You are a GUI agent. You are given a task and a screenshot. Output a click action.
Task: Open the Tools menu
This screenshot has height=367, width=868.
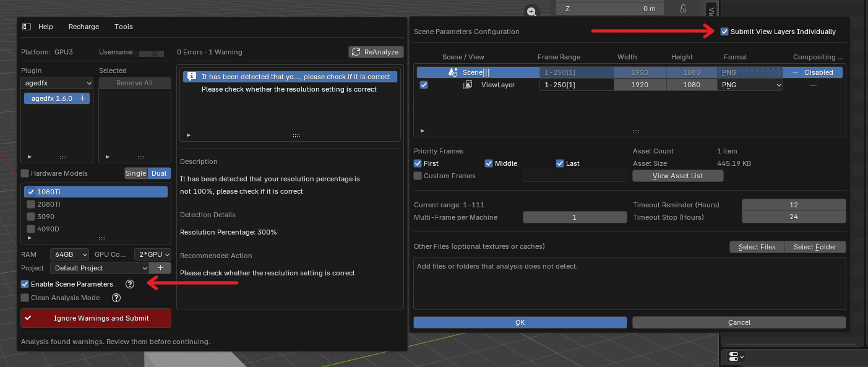(124, 27)
